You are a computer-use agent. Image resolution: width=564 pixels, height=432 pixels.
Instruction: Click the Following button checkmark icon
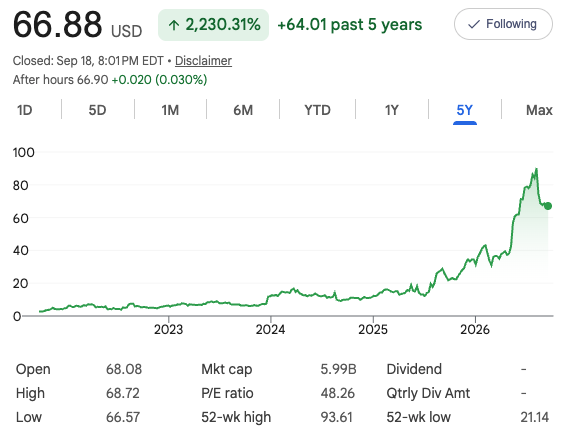[474, 24]
